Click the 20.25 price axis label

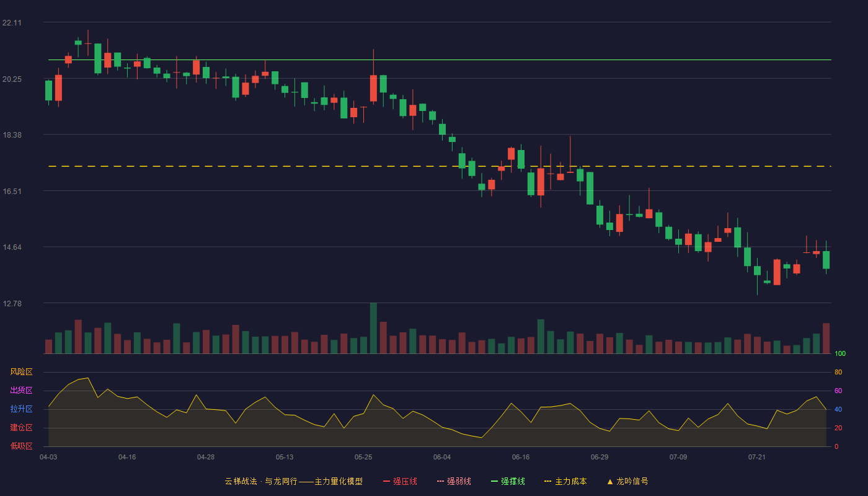[12, 79]
